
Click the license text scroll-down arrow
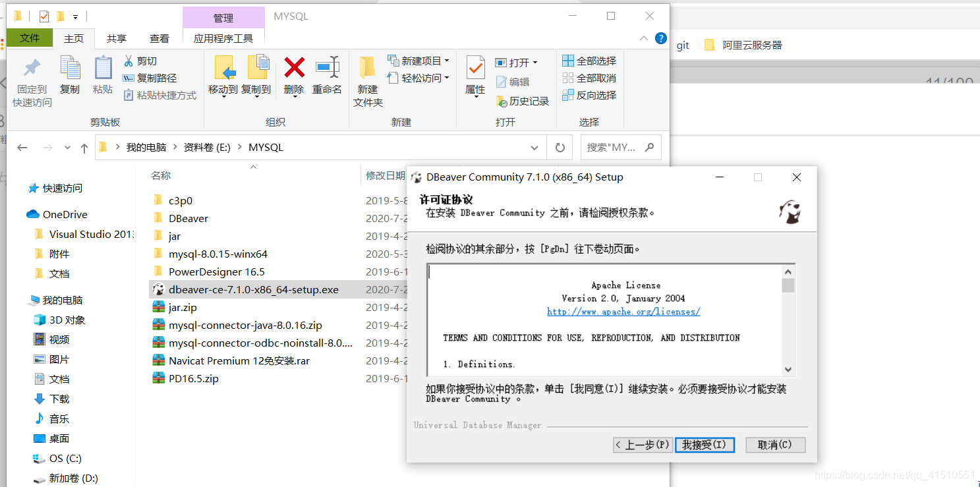[788, 370]
